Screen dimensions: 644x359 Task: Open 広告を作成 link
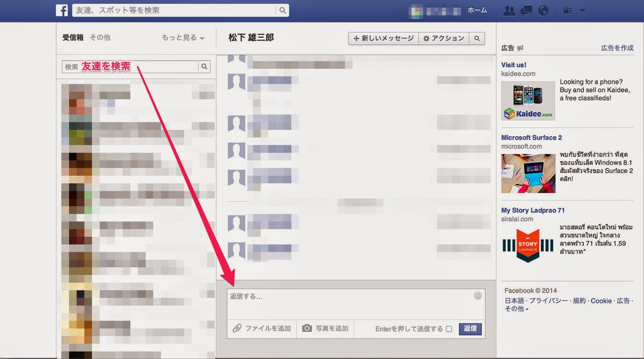tap(617, 48)
